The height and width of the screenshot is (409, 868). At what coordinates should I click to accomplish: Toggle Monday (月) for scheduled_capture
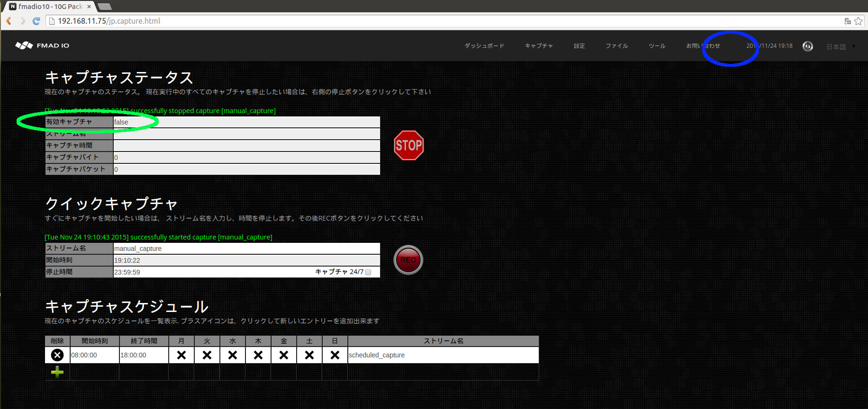click(x=181, y=355)
